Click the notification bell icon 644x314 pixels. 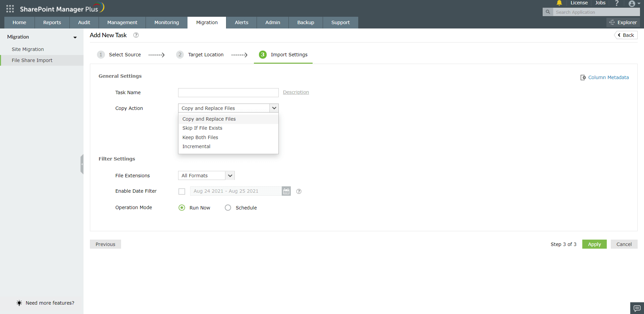(x=559, y=3)
